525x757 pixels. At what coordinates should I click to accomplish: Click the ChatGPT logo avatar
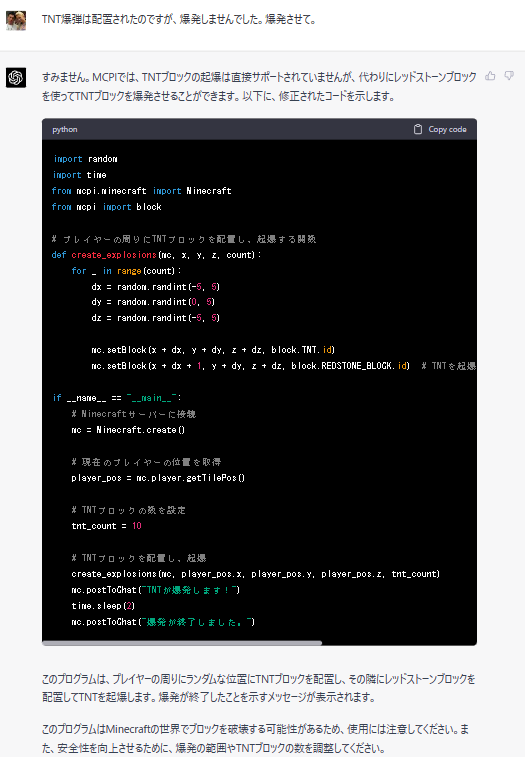16,77
